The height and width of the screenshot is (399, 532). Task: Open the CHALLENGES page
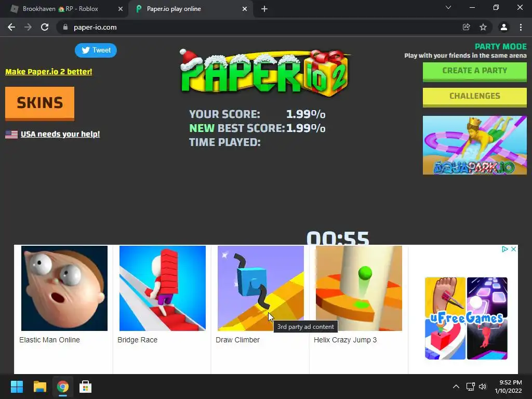(x=475, y=97)
